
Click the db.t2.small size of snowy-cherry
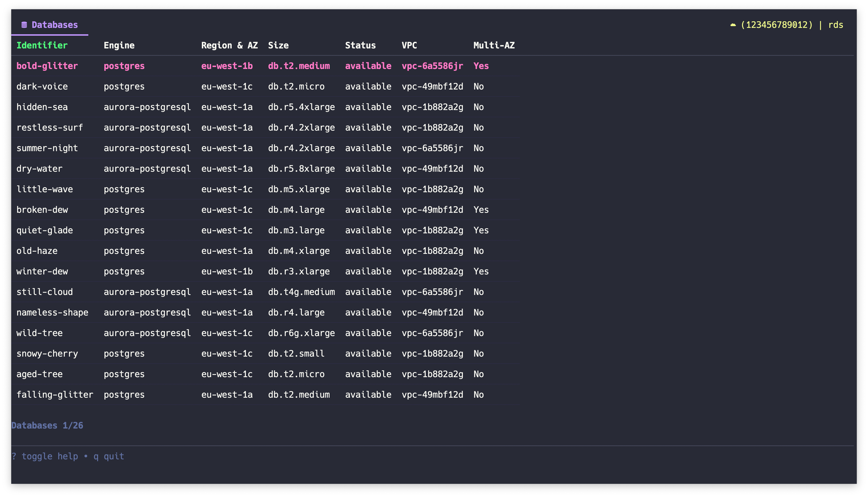(296, 353)
